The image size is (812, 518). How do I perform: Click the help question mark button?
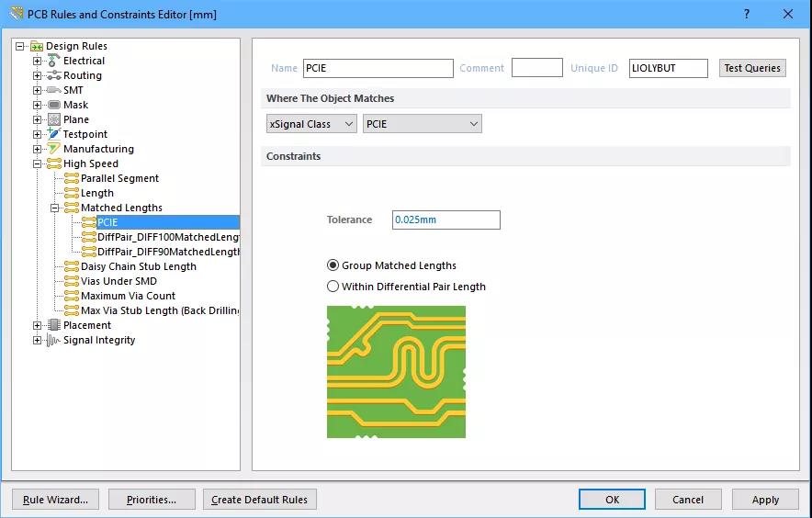point(746,14)
